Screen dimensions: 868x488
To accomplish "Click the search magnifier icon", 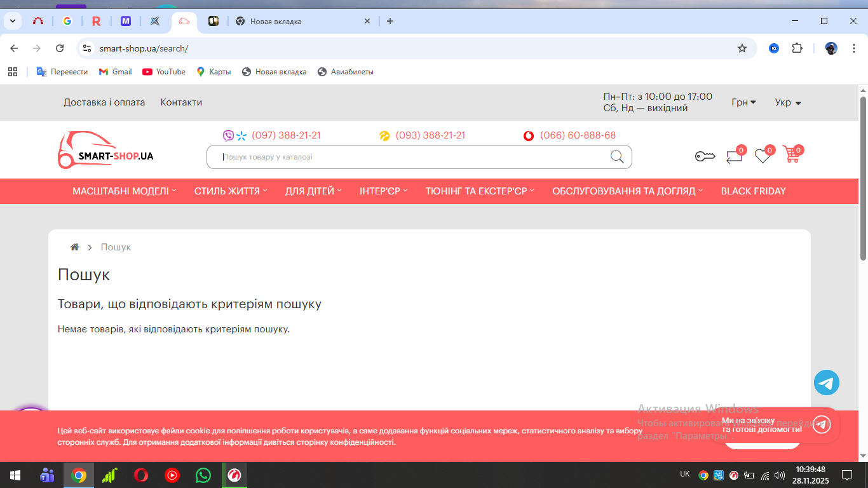I will click(x=616, y=157).
